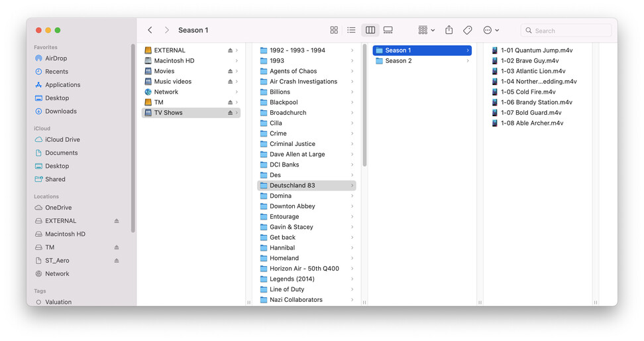Switch to column view
This screenshot has height=341, width=644.
click(x=370, y=30)
